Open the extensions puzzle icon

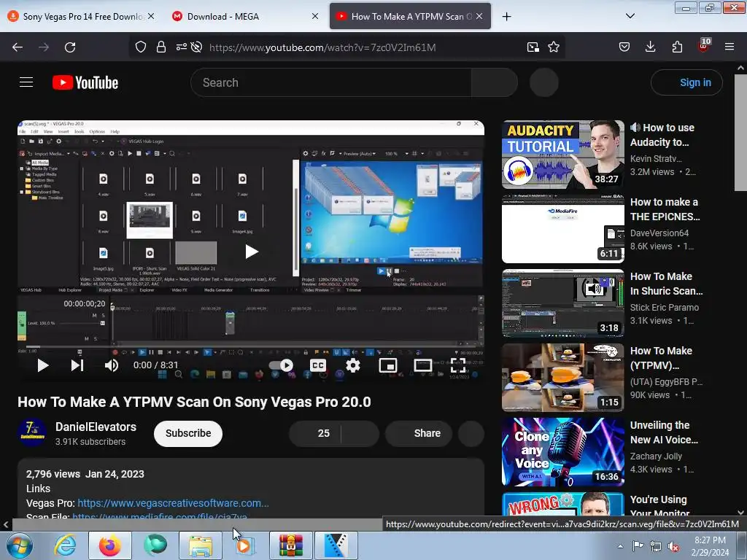(x=677, y=47)
